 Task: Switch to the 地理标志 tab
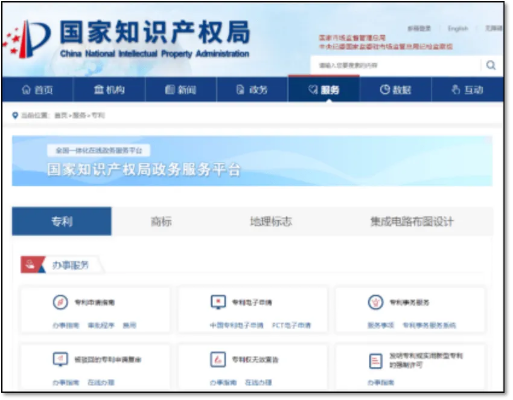271,221
